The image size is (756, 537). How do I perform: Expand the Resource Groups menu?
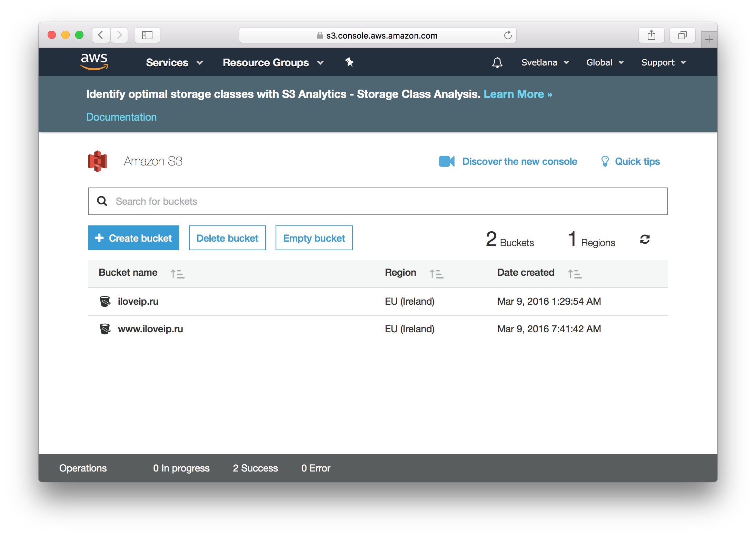pos(273,62)
